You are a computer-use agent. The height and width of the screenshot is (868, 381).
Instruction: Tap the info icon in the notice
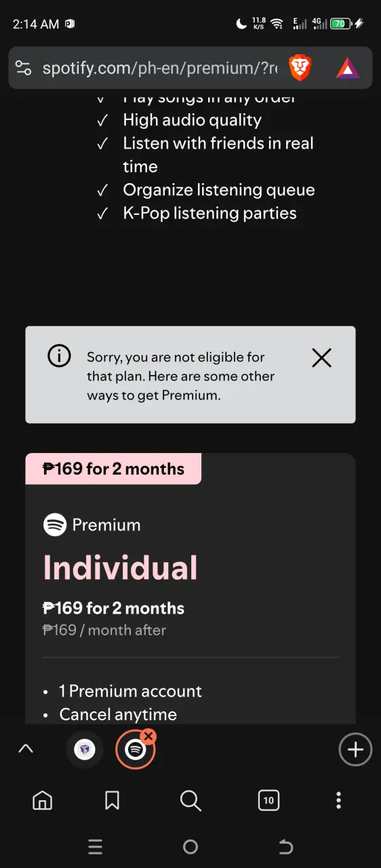pos(59,356)
